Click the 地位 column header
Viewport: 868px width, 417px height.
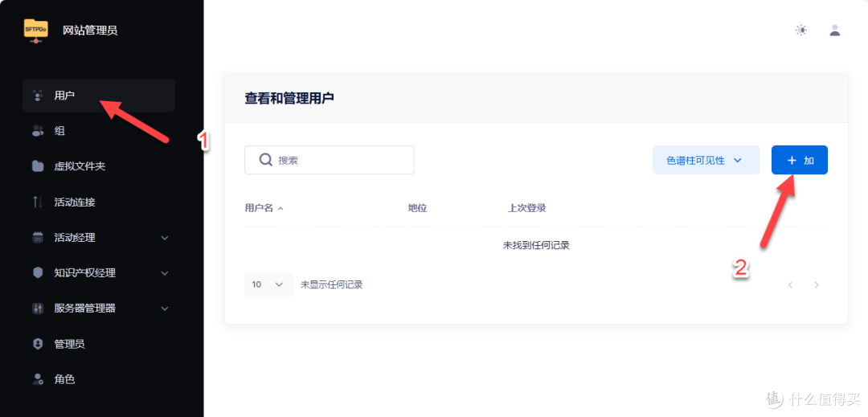tap(418, 209)
